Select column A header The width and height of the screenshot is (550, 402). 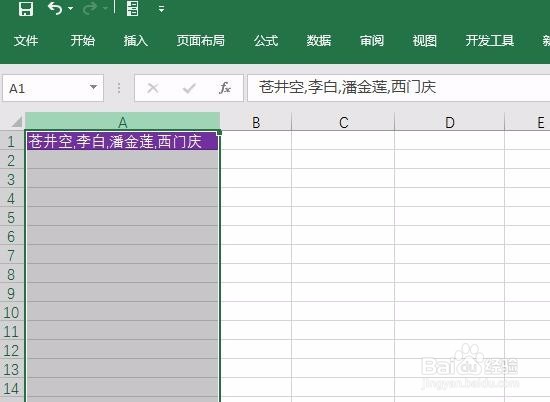123,122
